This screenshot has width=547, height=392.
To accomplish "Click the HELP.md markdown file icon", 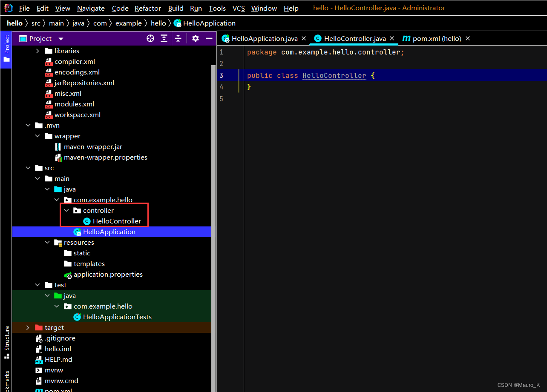I will 39,360.
